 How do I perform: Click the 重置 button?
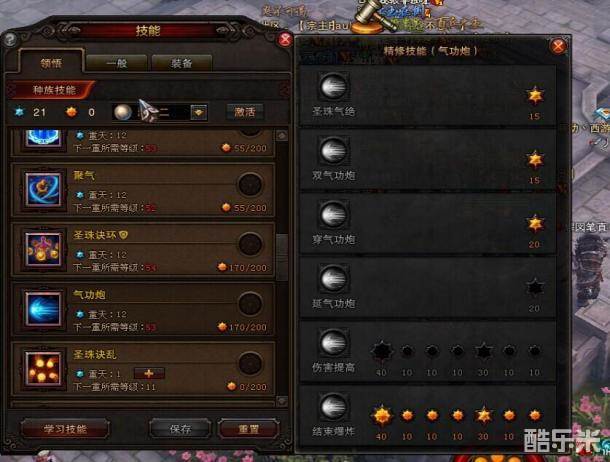[249, 429]
